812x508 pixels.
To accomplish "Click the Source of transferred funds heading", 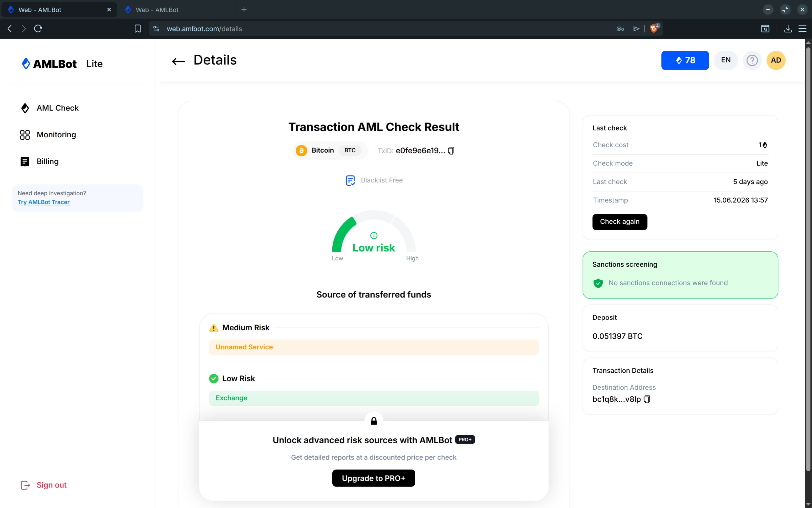I will pos(373,295).
